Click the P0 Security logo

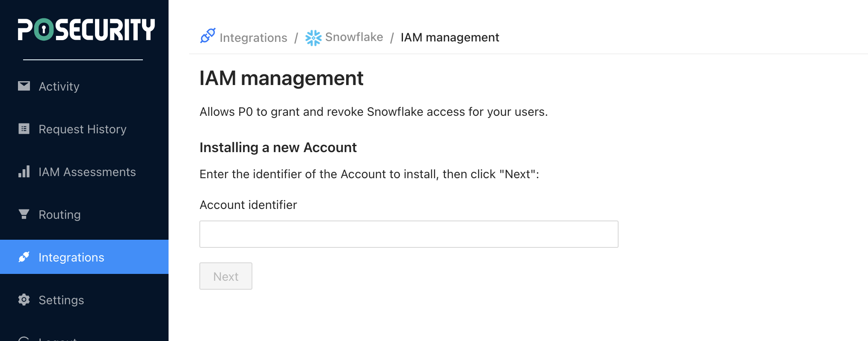pyautogui.click(x=86, y=29)
